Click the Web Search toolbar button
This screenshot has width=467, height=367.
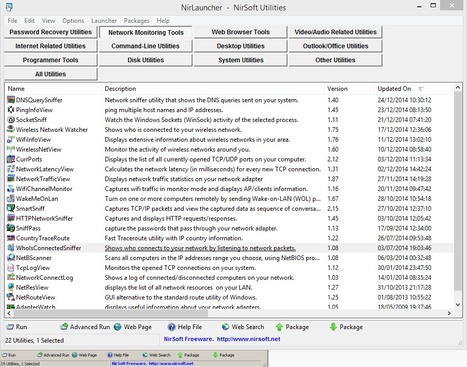(243, 327)
